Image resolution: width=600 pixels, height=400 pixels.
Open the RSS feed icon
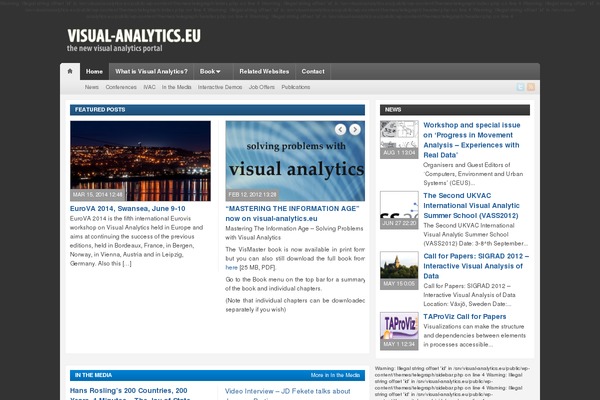tap(531, 87)
